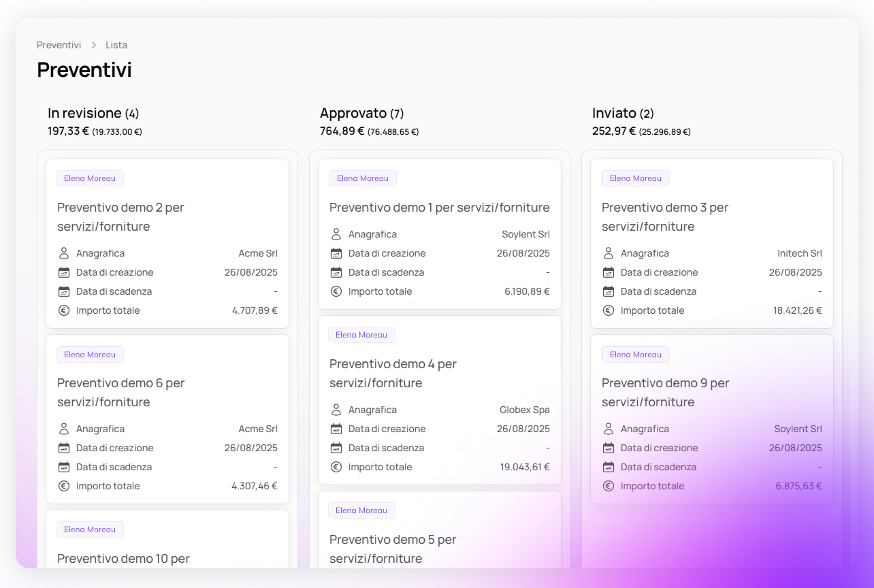
Task: Click the person icon next to Initech Srl row
Action: [x=609, y=253]
